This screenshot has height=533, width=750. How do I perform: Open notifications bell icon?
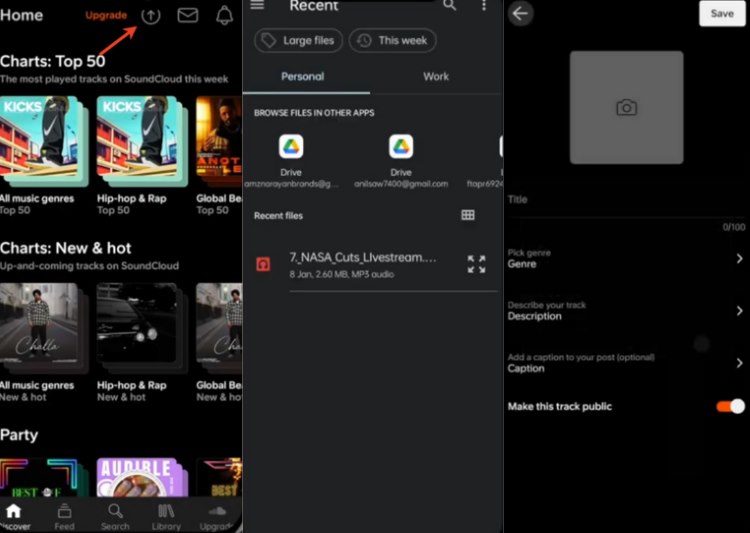(x=224, y=15)
